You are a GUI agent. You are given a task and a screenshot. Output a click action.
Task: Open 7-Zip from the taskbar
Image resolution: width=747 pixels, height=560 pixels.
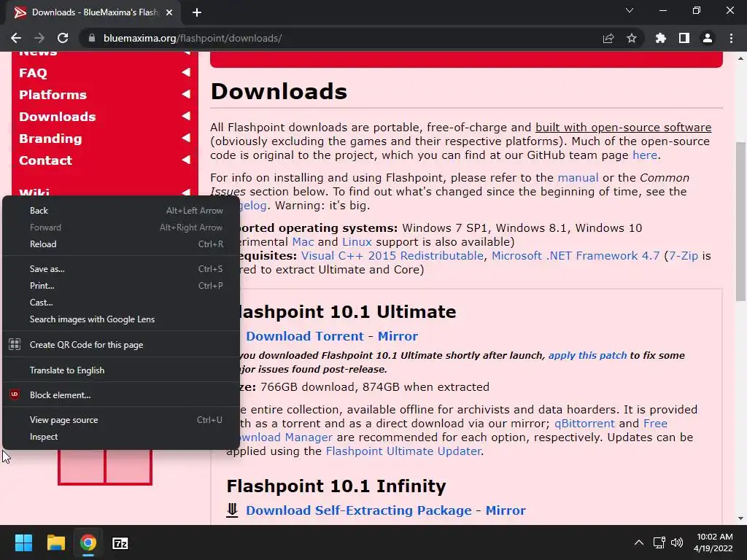coord(120,542)
